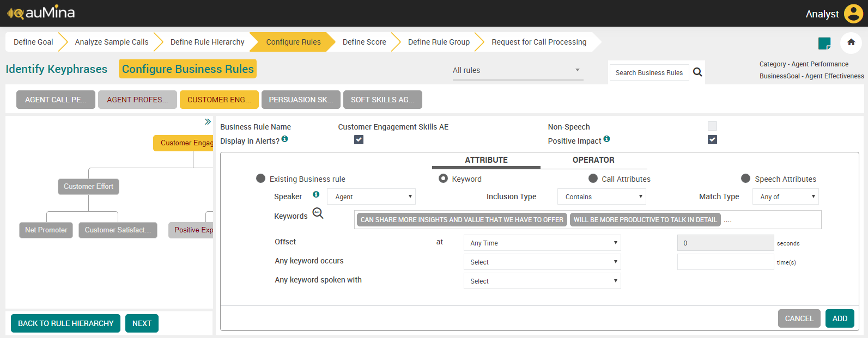Viewport: 868px width, 338px height.
Task: Select Existing Business rule radio
Action: (260, 179)
